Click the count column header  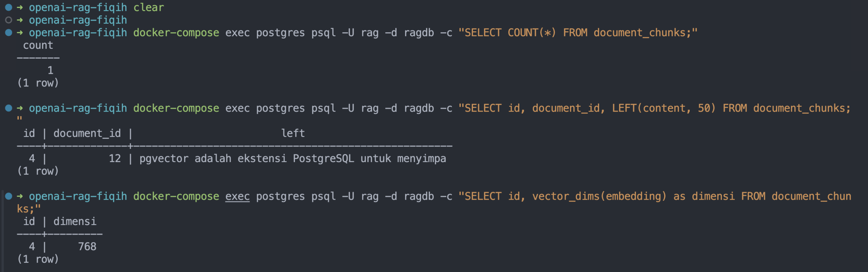coord(38,45)
